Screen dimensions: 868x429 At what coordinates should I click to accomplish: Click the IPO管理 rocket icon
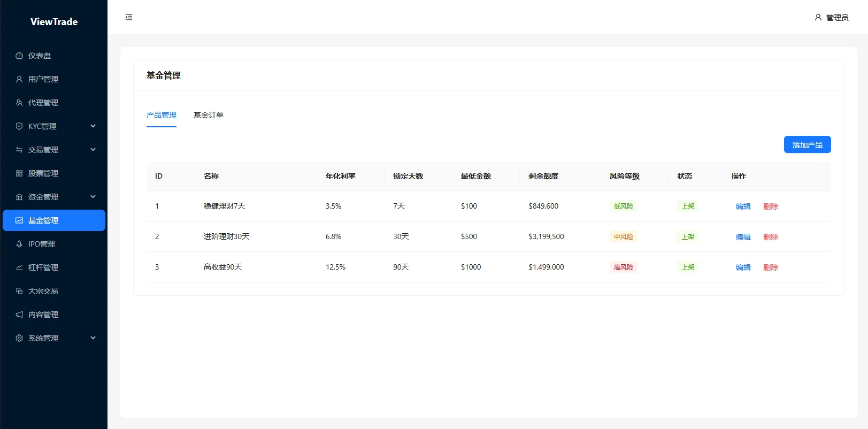[x=19, y=244]
